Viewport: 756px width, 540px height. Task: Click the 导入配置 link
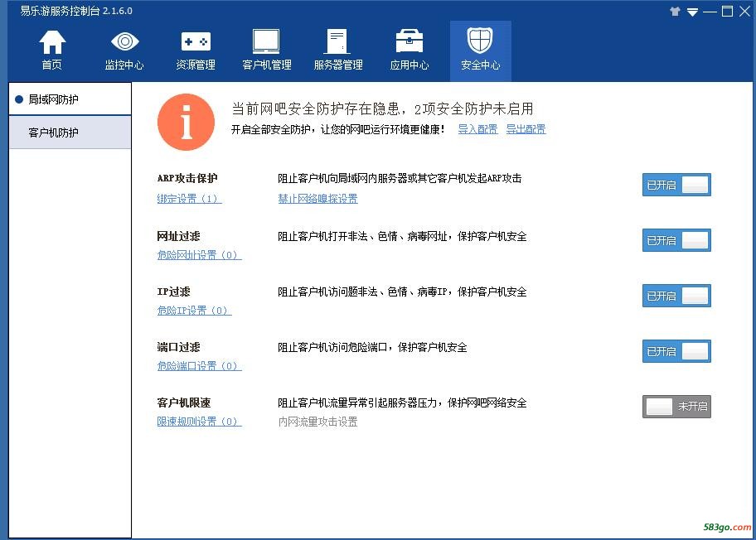pos(477,129)
